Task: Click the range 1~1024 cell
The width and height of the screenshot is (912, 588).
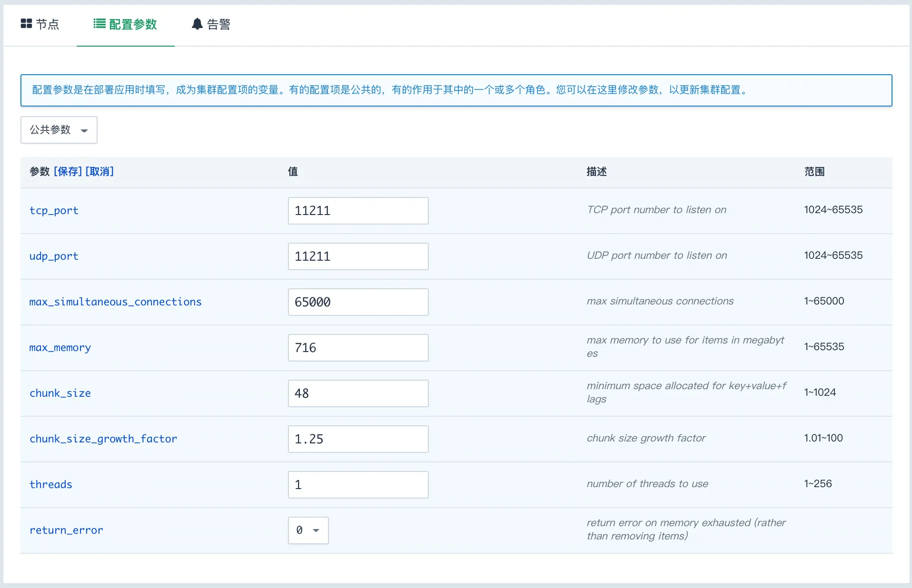Action: point(820,392)
